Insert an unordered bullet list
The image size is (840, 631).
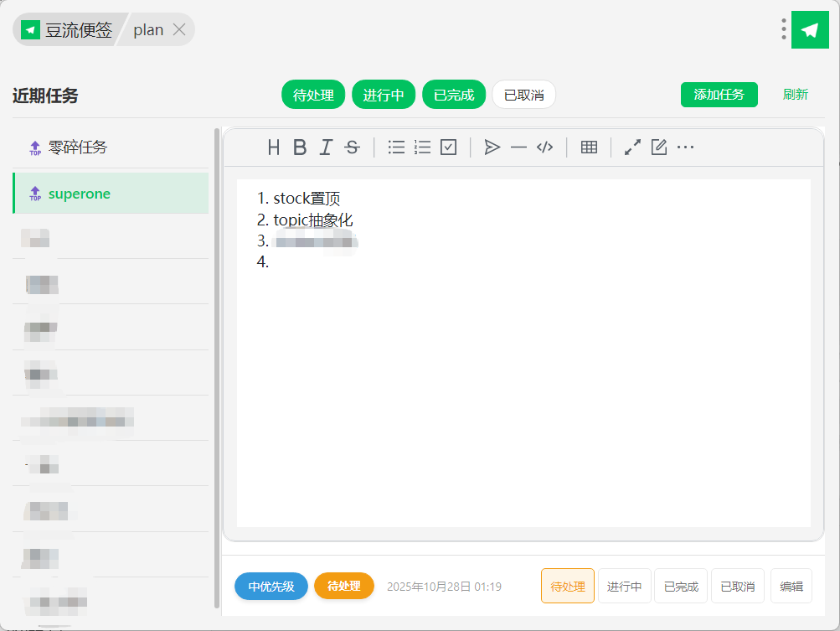click(396, 147)
